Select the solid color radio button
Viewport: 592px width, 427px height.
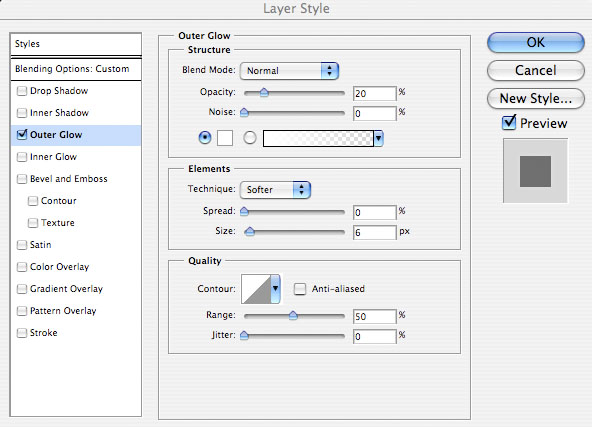205,138
